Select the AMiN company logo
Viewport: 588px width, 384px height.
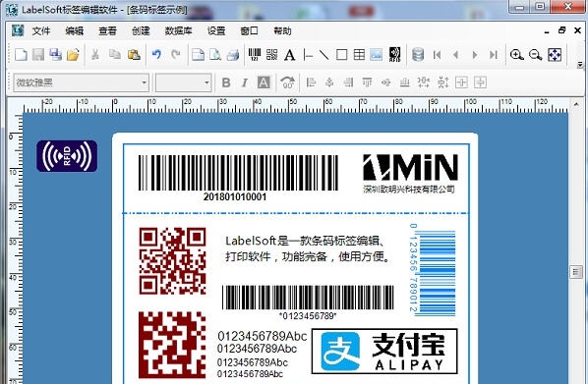[x=410, y=174]
